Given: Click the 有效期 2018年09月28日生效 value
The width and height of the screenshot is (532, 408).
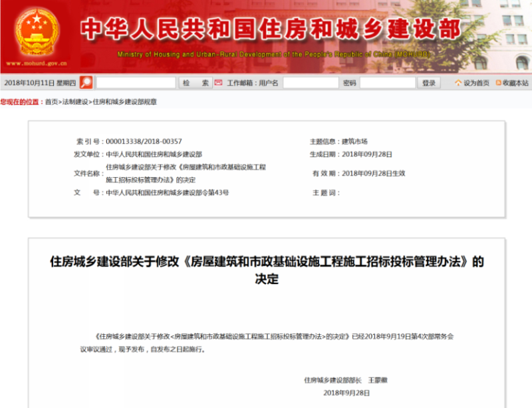Looking at the screenshot, I should 373,173.
